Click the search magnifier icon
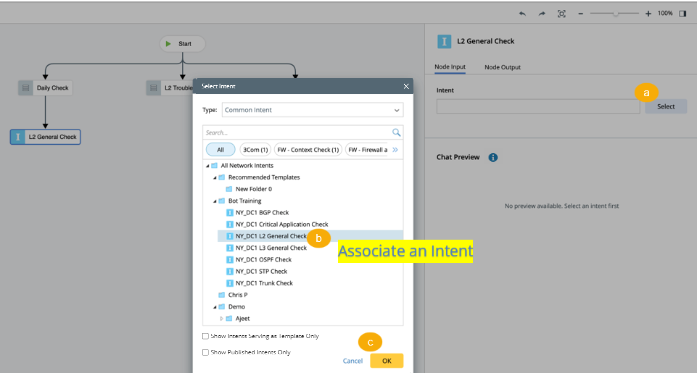Image resolution: width=697 pixels, height=373 pixels. (x=396, y=132)
